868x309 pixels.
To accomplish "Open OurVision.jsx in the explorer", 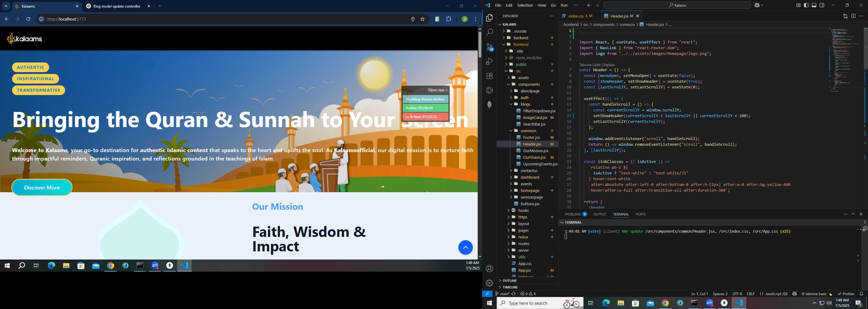I will click(x=534, y=157).
